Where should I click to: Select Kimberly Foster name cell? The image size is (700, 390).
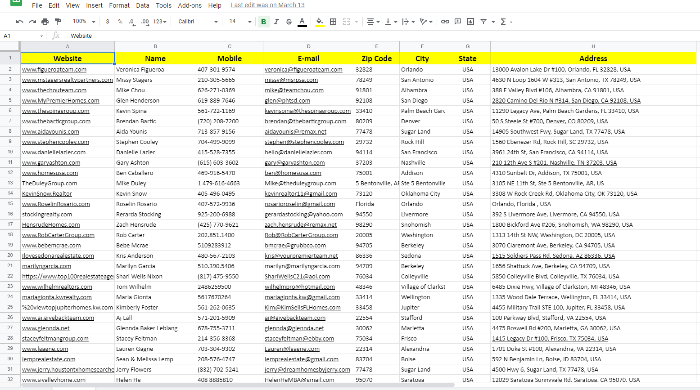coord(155,307)
